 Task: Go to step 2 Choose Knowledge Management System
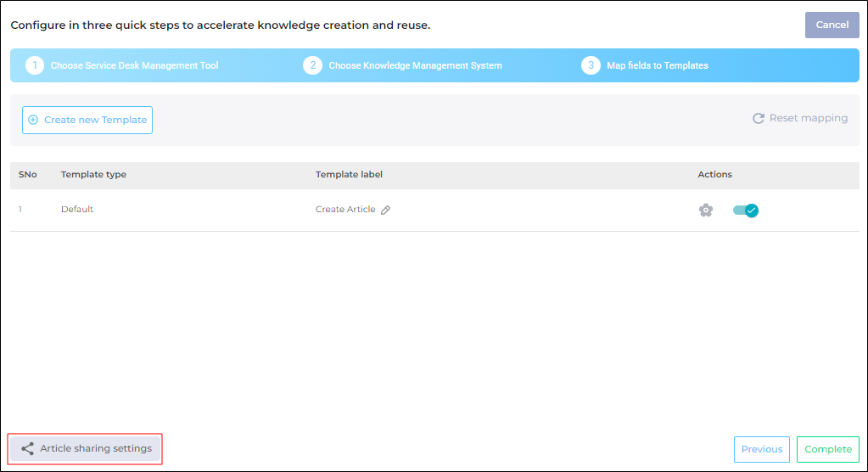pyautogui.click(x=402, y=65)
